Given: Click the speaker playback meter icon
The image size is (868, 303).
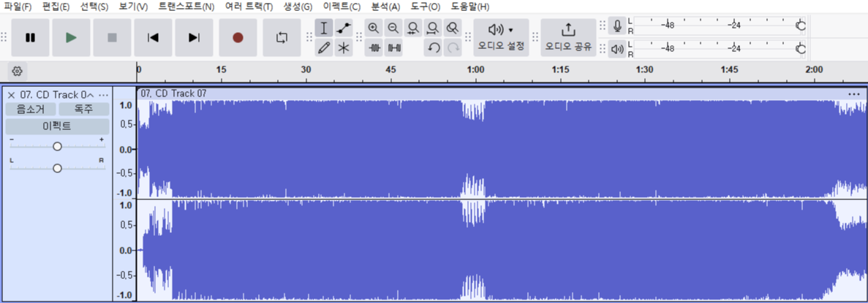Looking at the screenshot, I should tap(616, 49).
